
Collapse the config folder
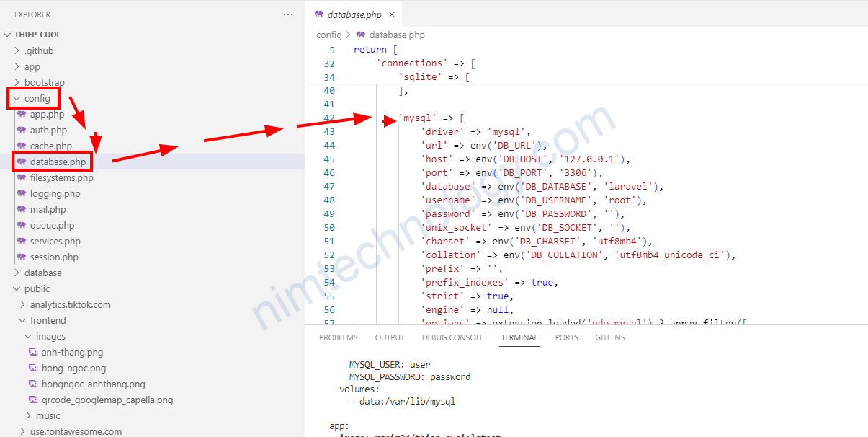[17, 99]
